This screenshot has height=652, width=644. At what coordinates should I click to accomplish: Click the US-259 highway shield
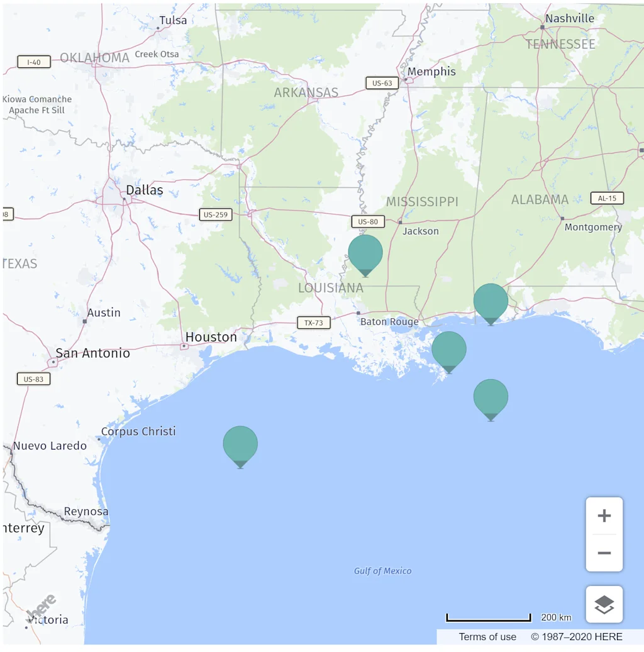pyautogui.click(x=216, y=215)
